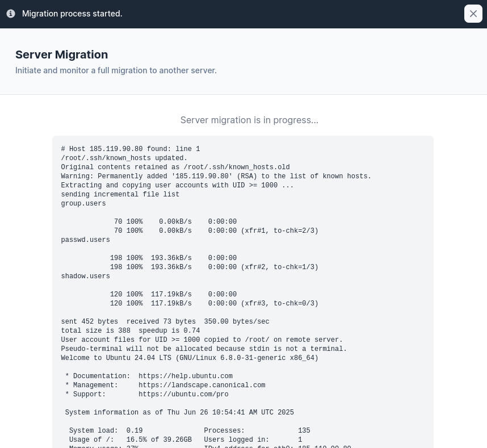This screenshot has width=487, height=448.
Task: Click 'System information as of Thu Jun 26' line
Action: tap(179, 412)
